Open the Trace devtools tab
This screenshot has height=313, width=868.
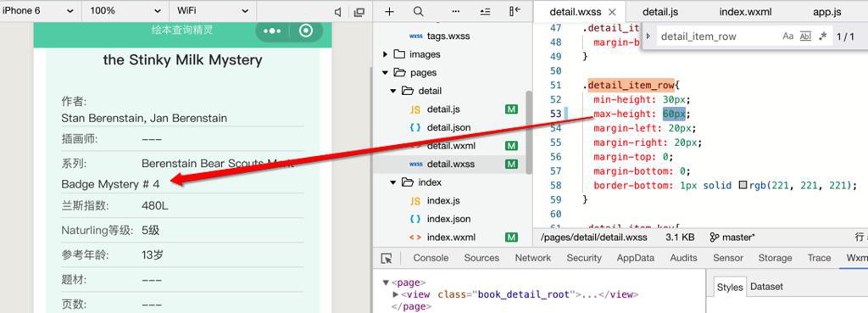[x=819, y=258]
